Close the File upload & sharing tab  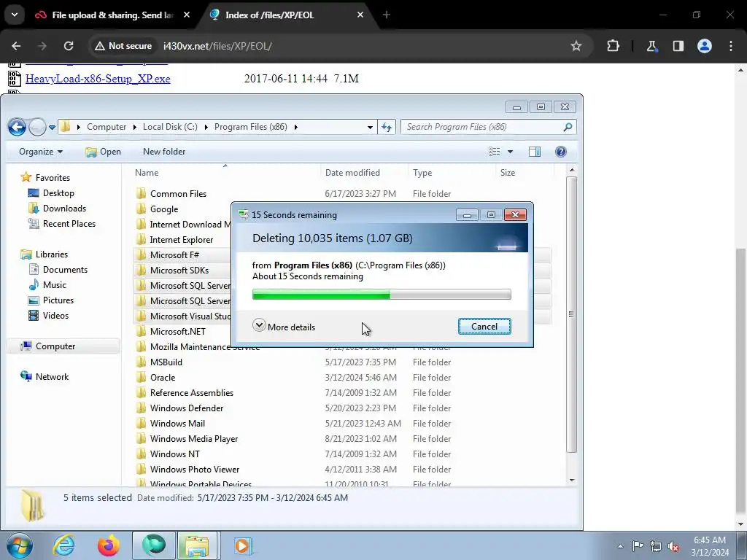pos(187,15)
